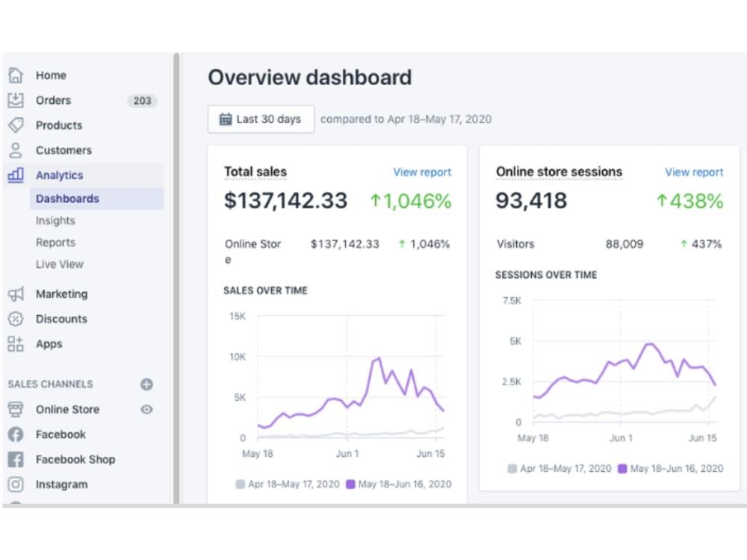Viewport: 747px width, 560px height.
Task: Click the Instagram camera icon
Action: 15,485
